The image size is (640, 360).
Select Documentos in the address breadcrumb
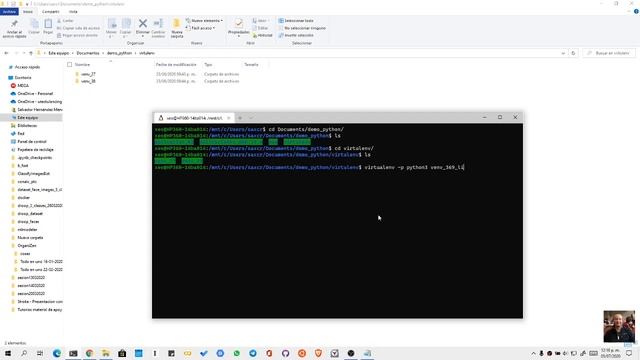[88, 53]
